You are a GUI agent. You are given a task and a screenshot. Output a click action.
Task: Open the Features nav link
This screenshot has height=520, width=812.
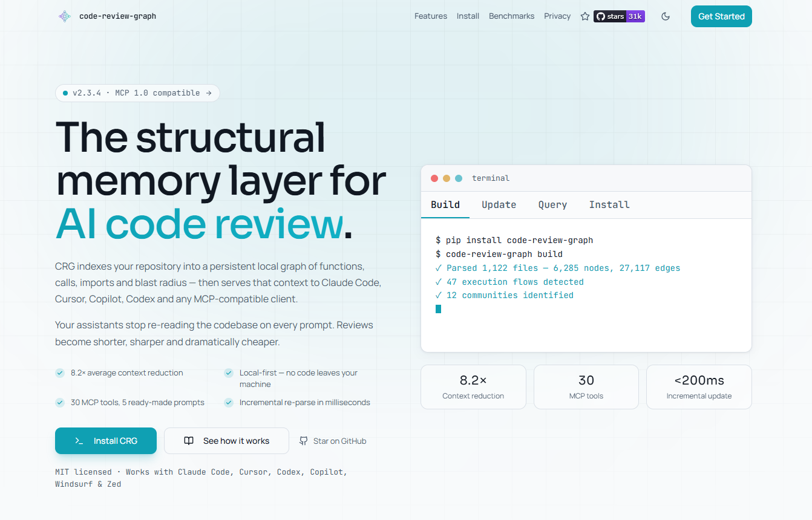431,16
